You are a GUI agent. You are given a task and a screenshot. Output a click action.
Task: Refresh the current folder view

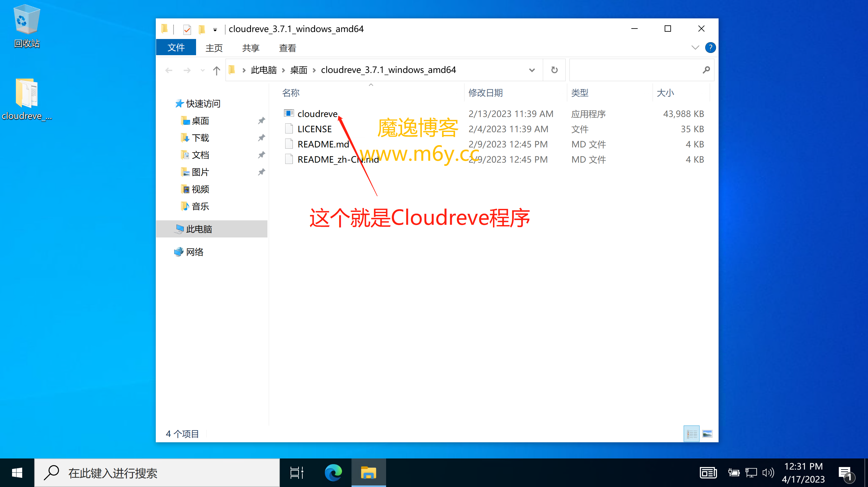[554, 70]
